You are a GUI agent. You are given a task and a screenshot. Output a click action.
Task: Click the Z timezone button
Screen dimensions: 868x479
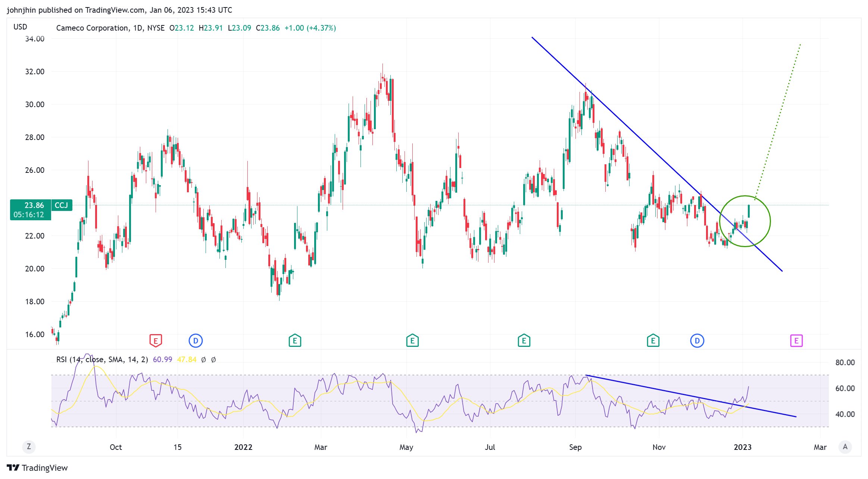(x=29, y=447)
